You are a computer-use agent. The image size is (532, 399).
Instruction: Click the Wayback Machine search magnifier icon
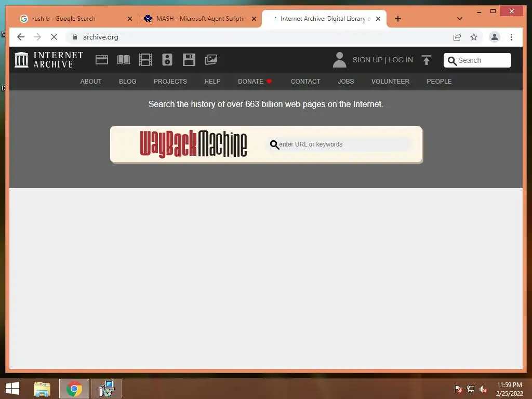[274, 145]
